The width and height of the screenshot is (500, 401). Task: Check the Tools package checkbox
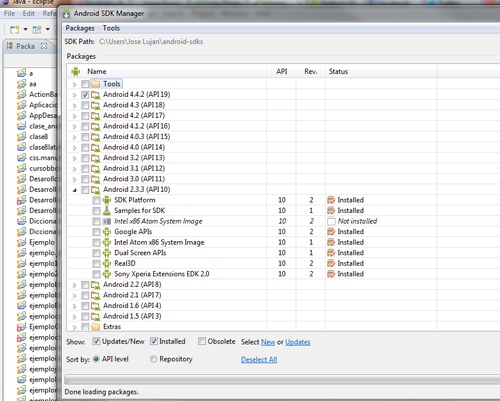pyautogui.click(x=85, y=84)
